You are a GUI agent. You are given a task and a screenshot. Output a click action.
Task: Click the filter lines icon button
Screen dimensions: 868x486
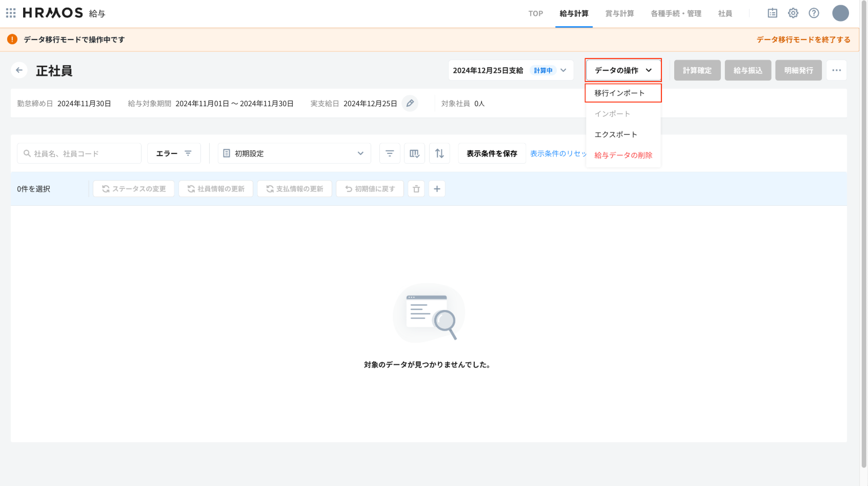coord(390,153)
